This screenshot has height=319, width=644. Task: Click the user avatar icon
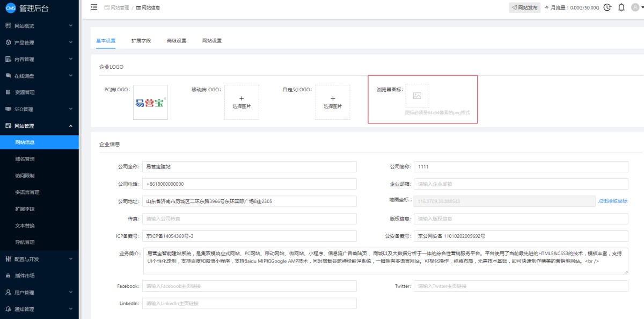636,8
